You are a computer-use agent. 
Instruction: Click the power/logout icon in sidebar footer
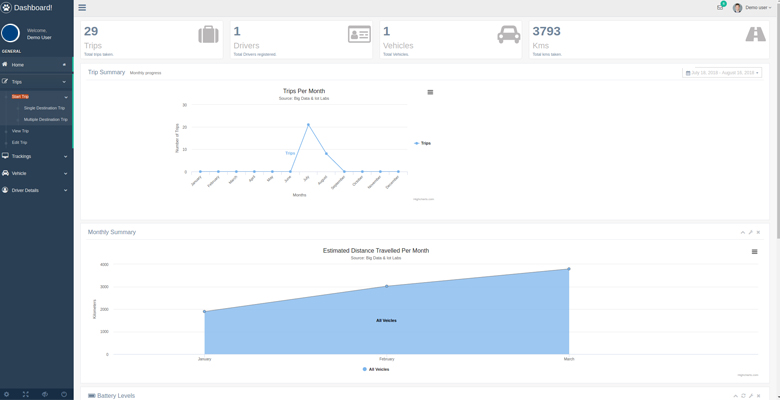[x=64, y=394]
